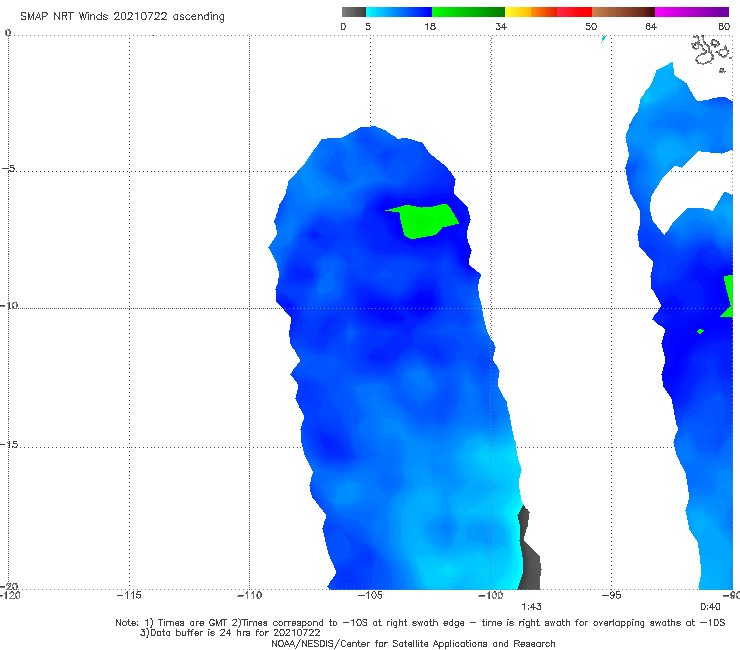Click the latitude label -5

click(x=8, y=168)
